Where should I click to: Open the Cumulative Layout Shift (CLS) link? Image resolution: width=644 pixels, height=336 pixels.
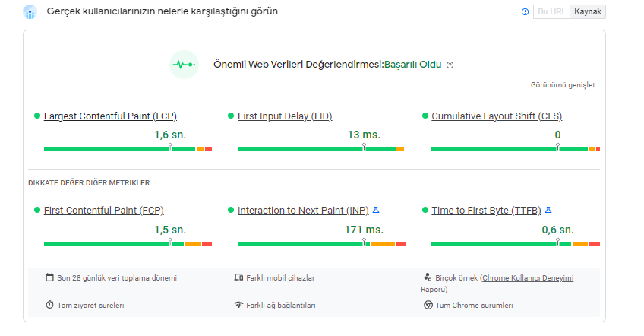tap(497, 116)
